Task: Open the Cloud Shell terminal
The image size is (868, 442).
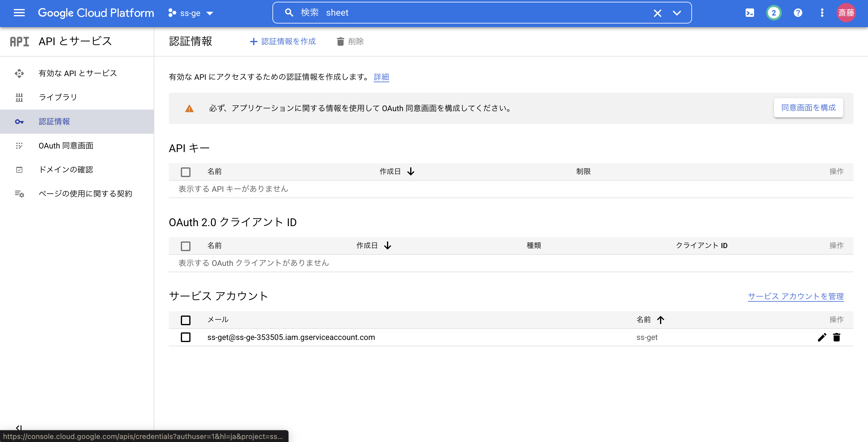Action: (x=750, y=12)
